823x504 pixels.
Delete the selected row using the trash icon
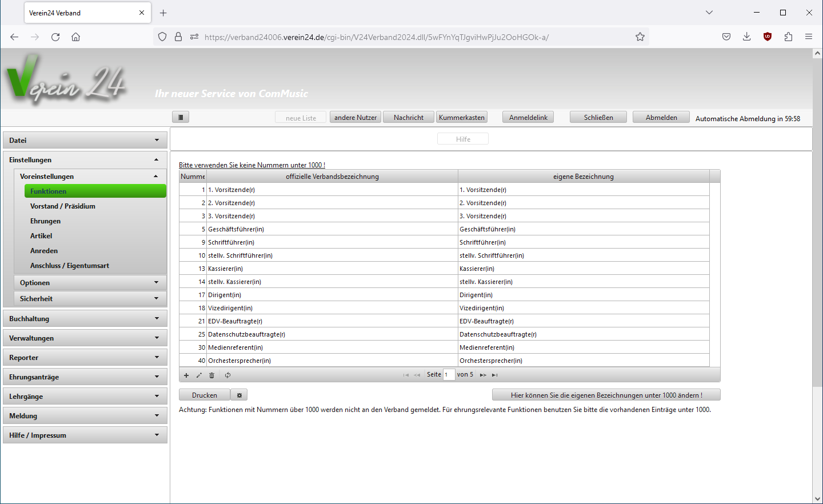[x=211, y=375]
